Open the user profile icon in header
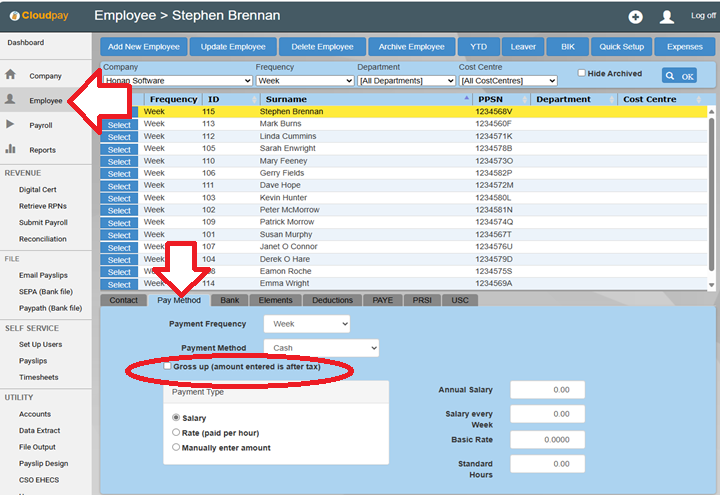 pos(667,17)
